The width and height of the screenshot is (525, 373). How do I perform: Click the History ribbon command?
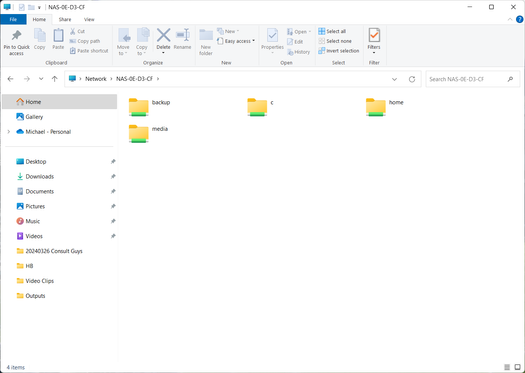(x=299, y=52)
